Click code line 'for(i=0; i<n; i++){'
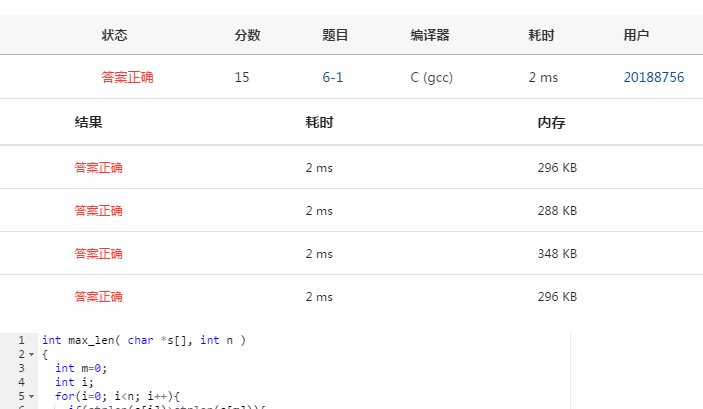703x409 pixels. pos(117,396)
